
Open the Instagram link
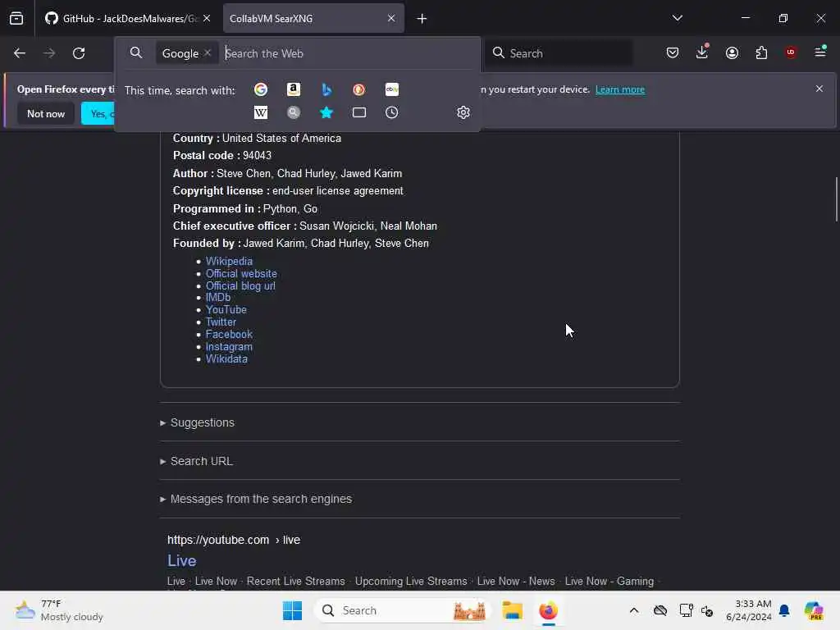pyautogui.click(x=229, y=347)
